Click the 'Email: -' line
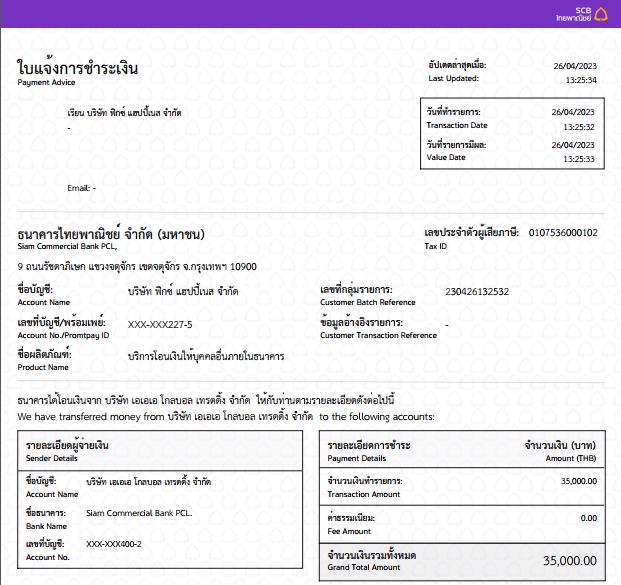The image size is (621, 585). (82, 188)
